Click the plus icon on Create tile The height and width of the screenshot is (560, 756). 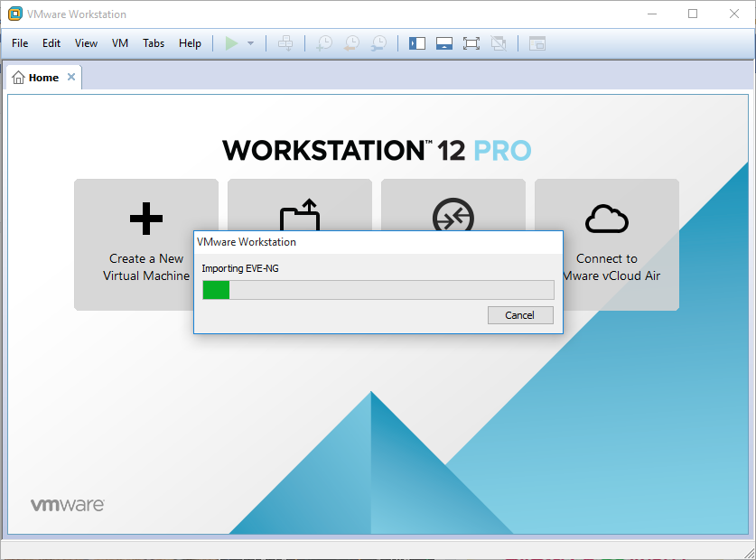[x=146, y=219]
